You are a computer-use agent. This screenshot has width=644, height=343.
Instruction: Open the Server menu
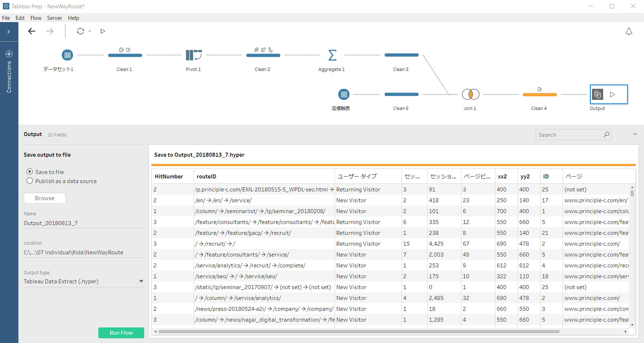click(x=55, y=18)
